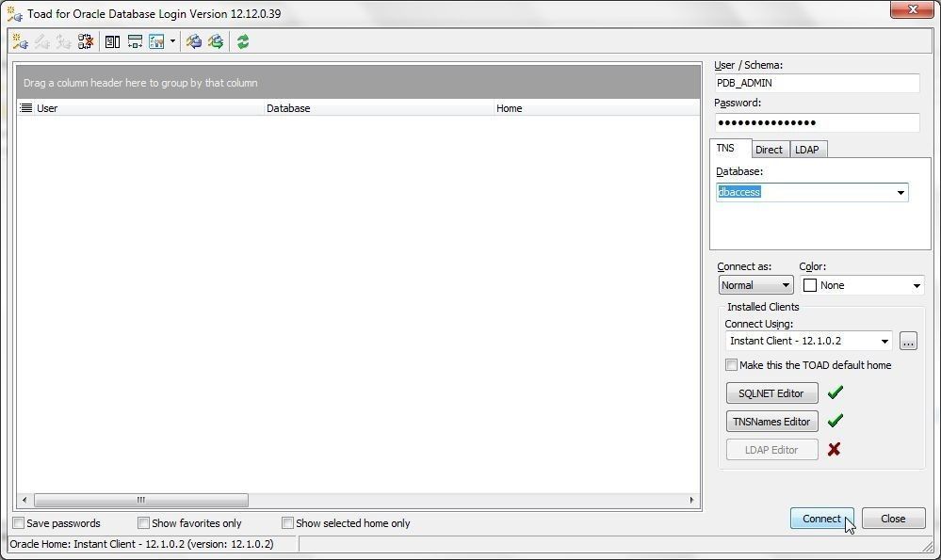Open the TNSNames Editor
This screenshot has width=941, height=560.
point(771,422)
